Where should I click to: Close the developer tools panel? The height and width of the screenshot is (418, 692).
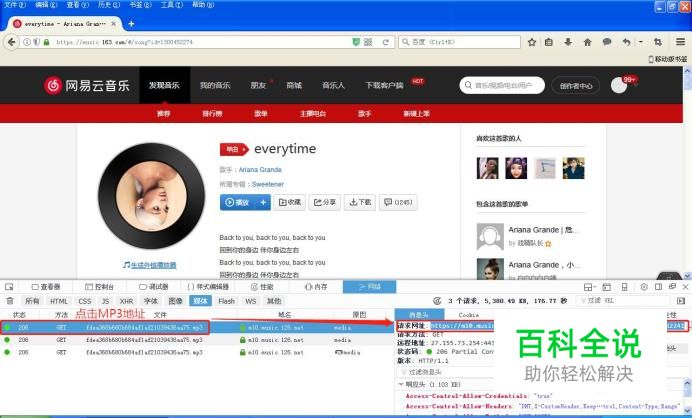tap(685, 287)
